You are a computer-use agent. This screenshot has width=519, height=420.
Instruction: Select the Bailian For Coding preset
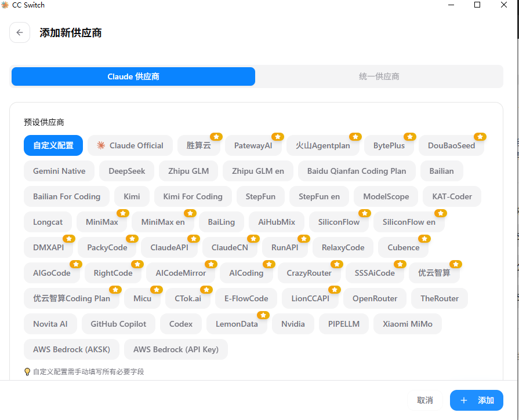(67, 196)
